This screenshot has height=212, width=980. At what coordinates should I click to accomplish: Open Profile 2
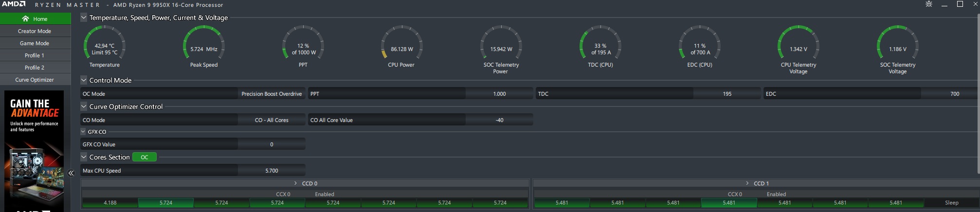[36, 67]
